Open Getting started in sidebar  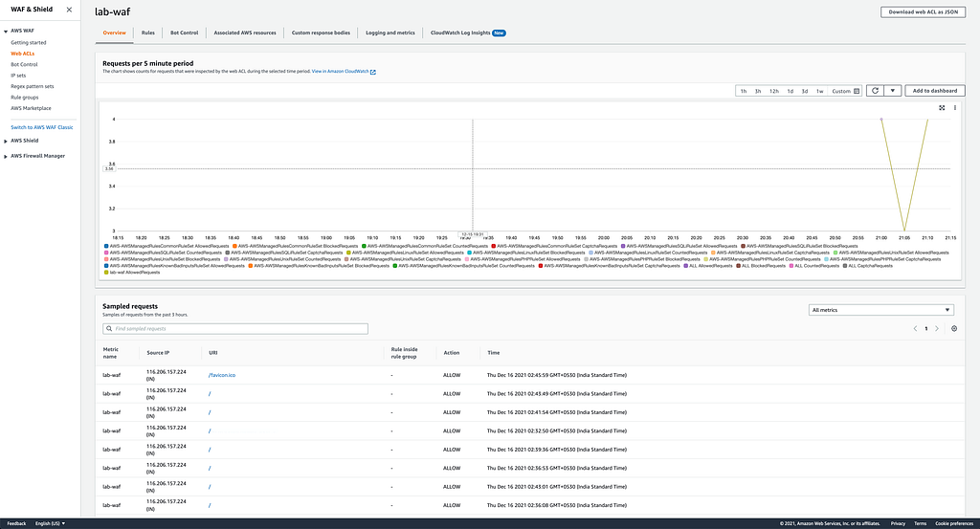click(x=28, y=42)
